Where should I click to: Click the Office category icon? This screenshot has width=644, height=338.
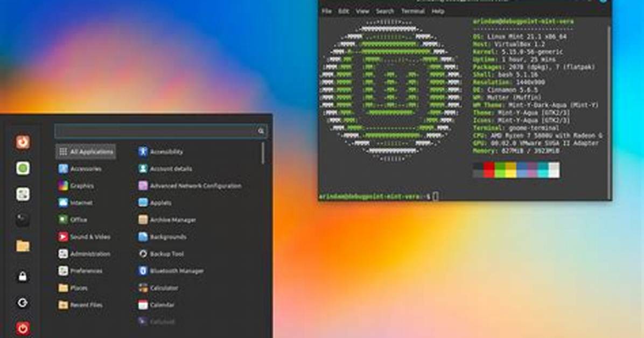[63, 220]
